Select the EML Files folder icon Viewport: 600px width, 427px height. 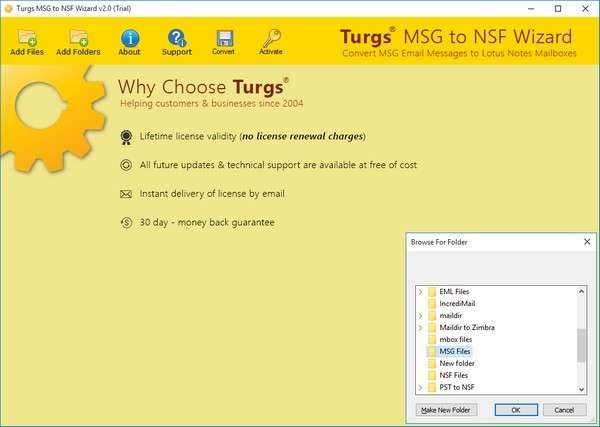coord(432,292)
